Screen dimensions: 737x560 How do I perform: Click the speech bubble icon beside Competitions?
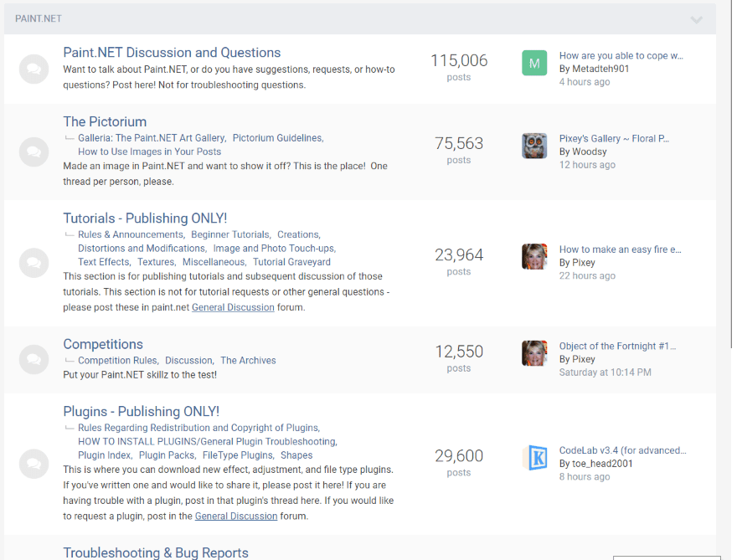tap(33, 359)
